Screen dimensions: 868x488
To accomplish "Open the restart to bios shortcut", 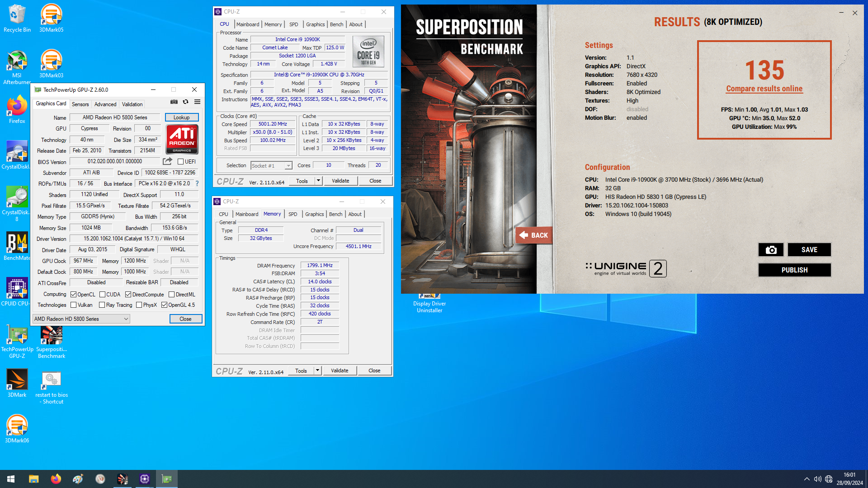I will point(52,387).
